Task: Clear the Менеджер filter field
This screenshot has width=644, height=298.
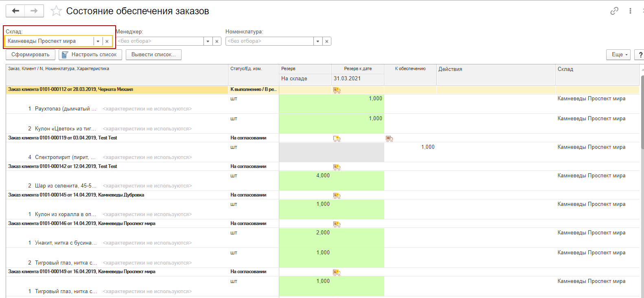Action: pos(217,41)
